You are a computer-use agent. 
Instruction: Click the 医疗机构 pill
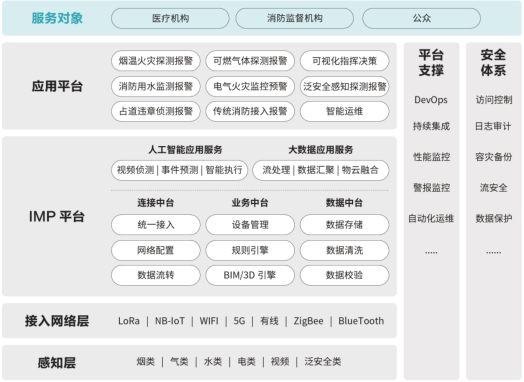pyautogui.click(x=170, y=18)
